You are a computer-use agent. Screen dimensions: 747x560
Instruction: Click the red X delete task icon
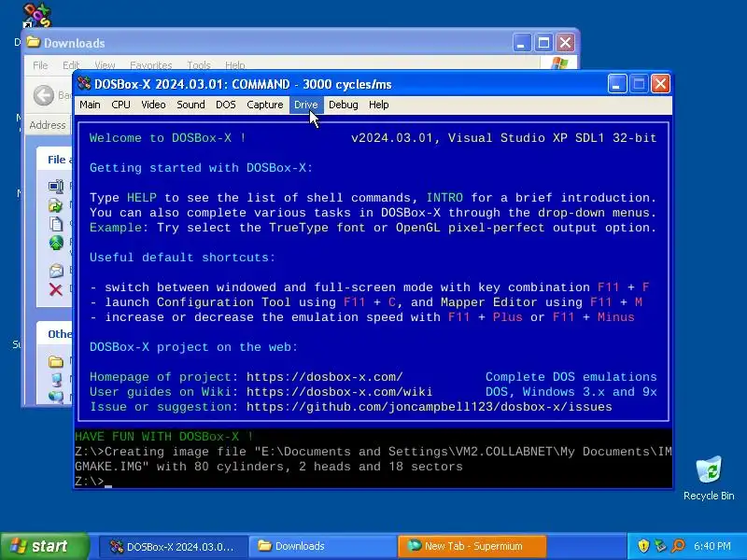56,289
